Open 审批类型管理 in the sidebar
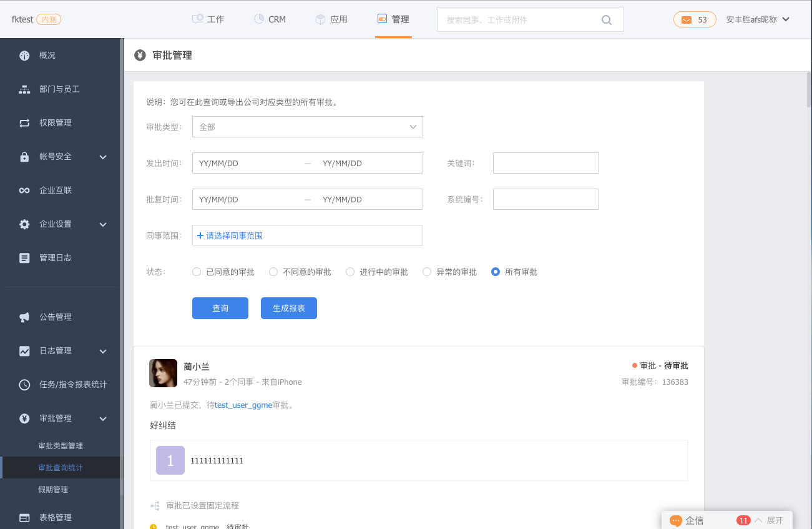This screenshot has height=529, width=812. pos(61,446)
